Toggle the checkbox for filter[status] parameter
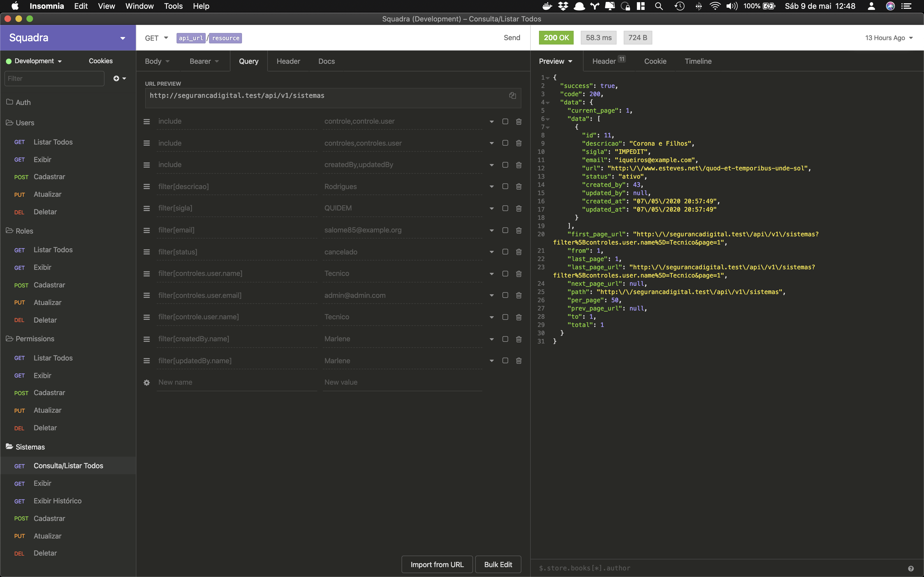 coord(505,252)
